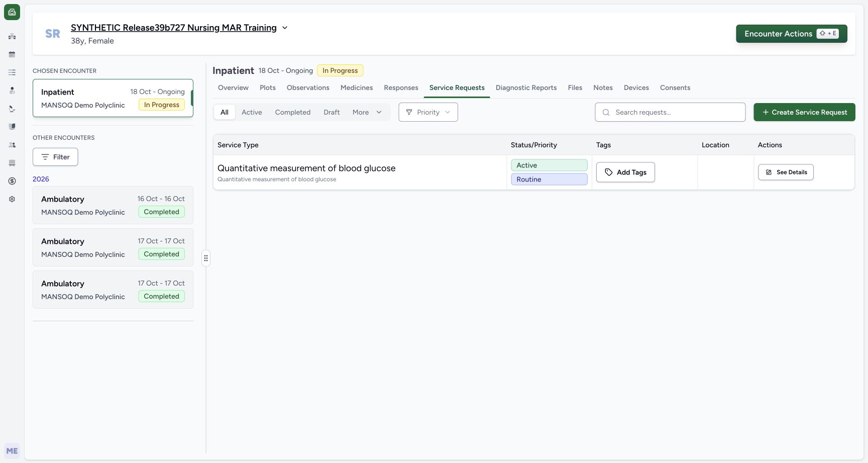Select the Completed status filter
The width and height of the screenshot is (868, 463).
(x=293, y=112)
